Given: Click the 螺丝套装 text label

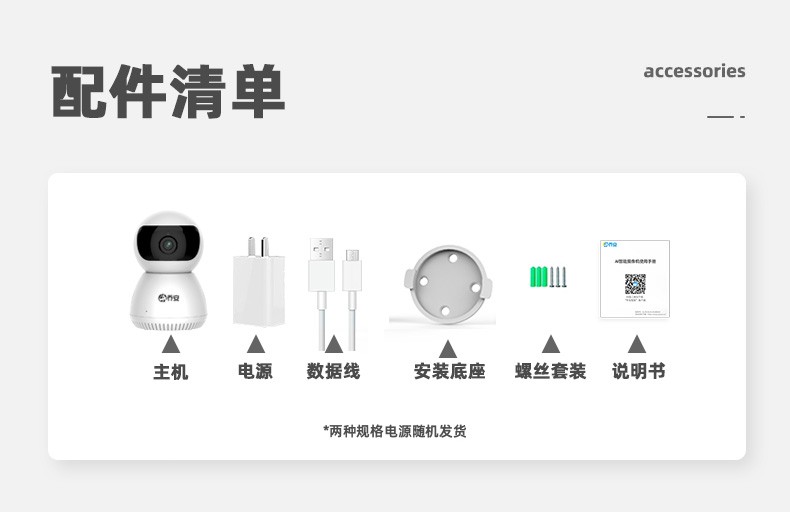Looking at the screenshot, I should (x=550, y=371).
